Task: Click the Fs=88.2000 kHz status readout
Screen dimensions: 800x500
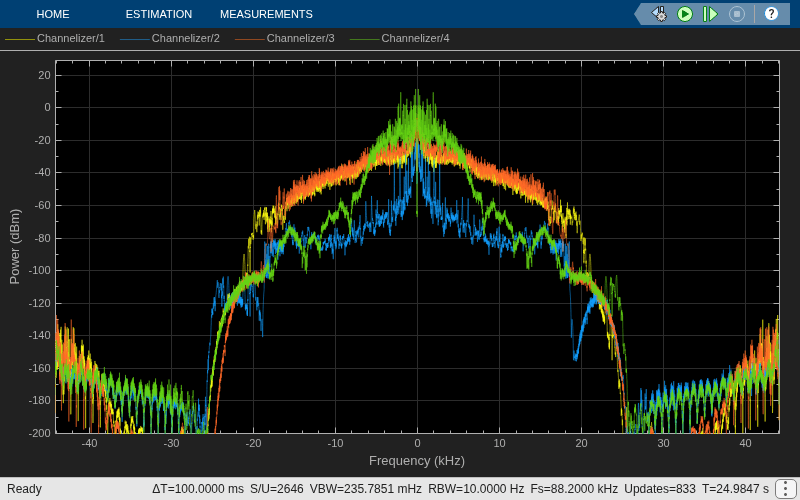Action: [574, 489]
